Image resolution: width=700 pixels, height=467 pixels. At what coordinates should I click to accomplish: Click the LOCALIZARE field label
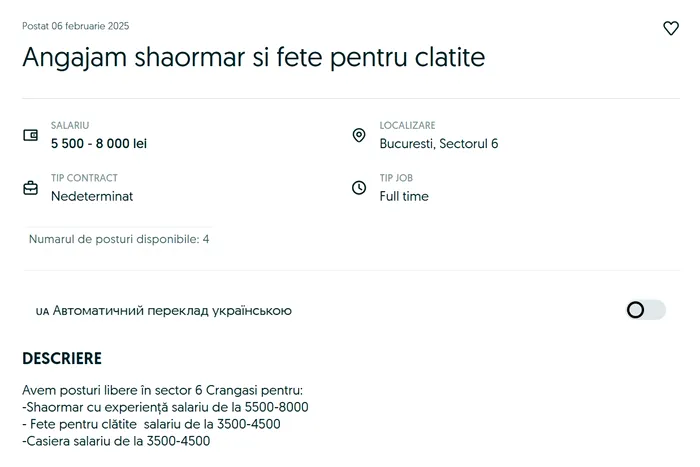(x=407, y=126)
